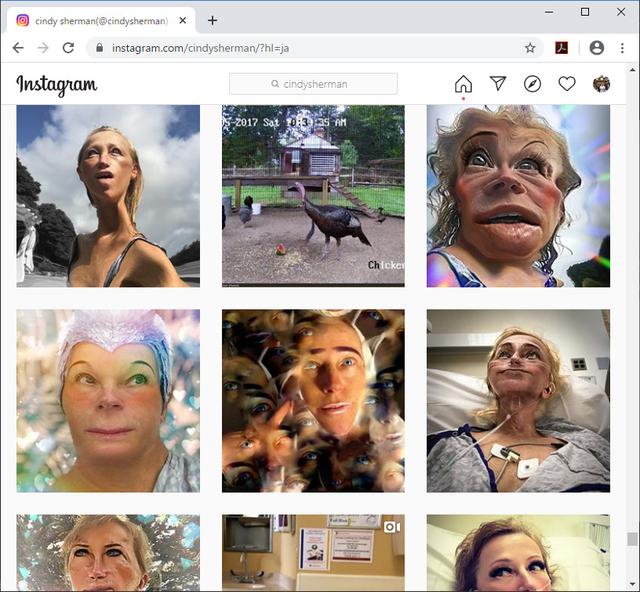Screen dimensions: 640x592
Task: Open Explore compass icon
Action: pyautogui.click(x=532, y=84)
